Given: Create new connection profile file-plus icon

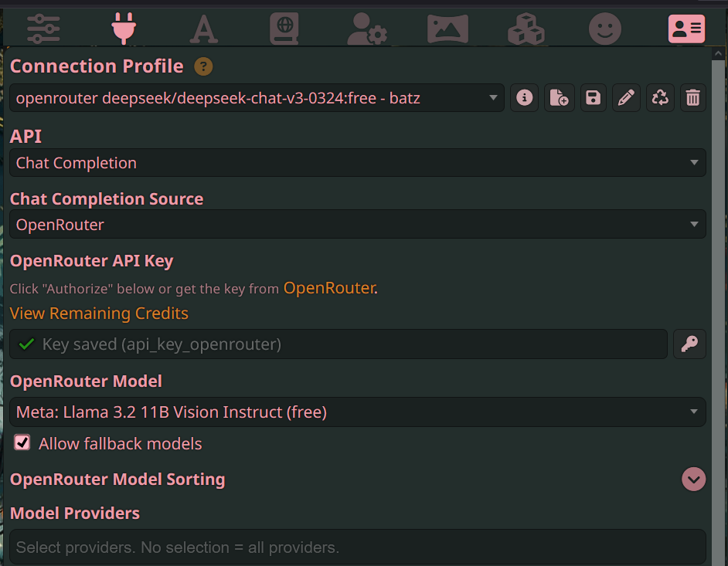Looking at the screenshot, I should (559, 98).
